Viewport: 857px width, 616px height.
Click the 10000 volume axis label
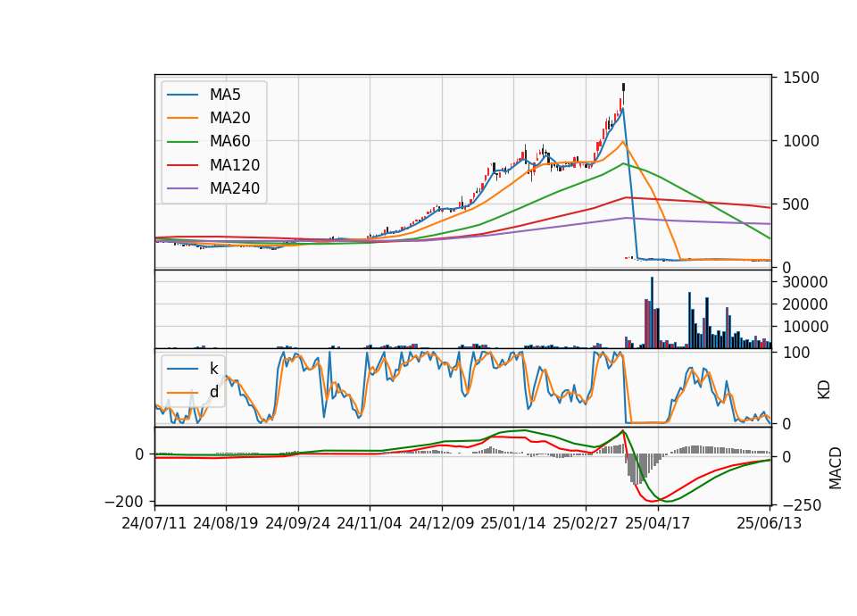click(805, 327)
